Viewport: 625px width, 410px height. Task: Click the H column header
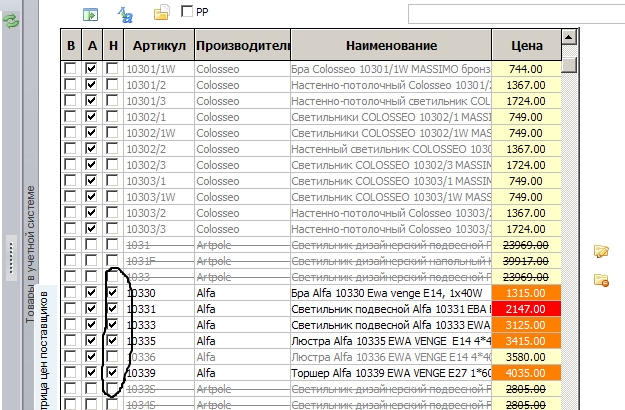pyautogui.click(x=113, y=45)
